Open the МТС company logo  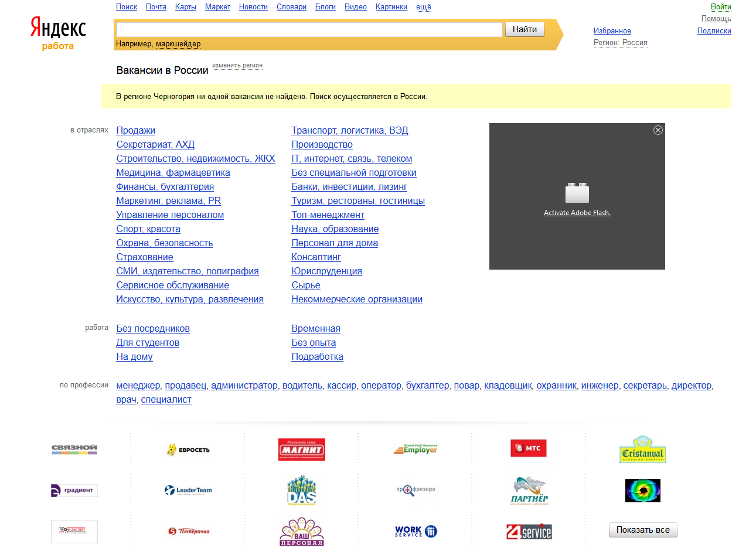click(x=529, y=448)
